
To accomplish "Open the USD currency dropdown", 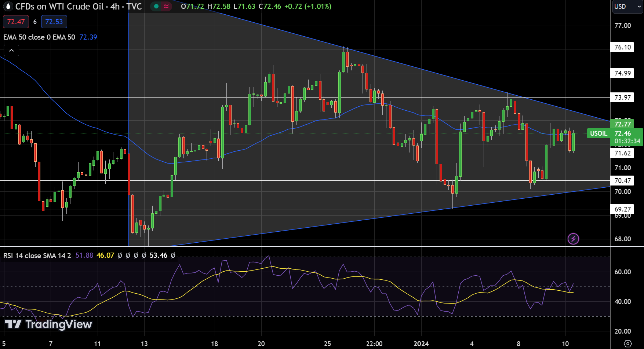I will coord(627,7).
